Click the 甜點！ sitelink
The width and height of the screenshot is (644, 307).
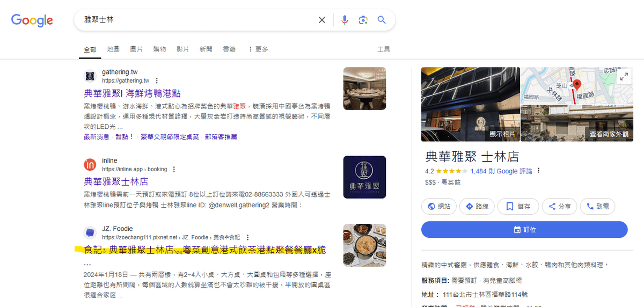[125, 137]
